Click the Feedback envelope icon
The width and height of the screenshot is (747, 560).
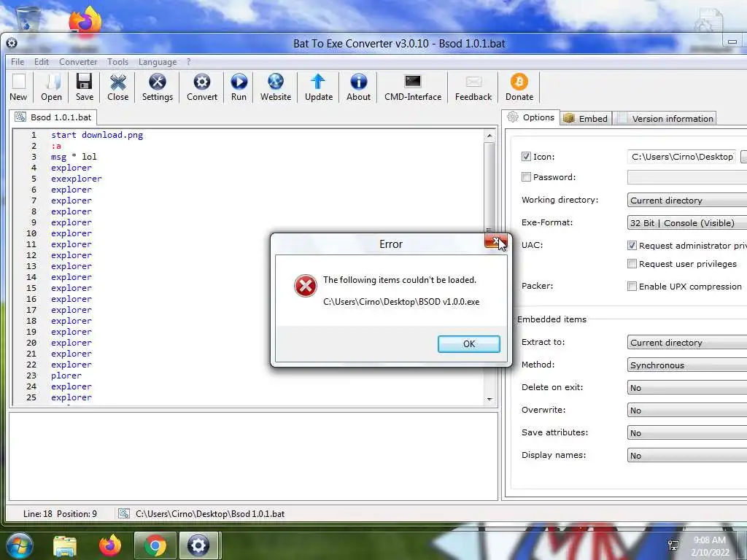point(473,82)
